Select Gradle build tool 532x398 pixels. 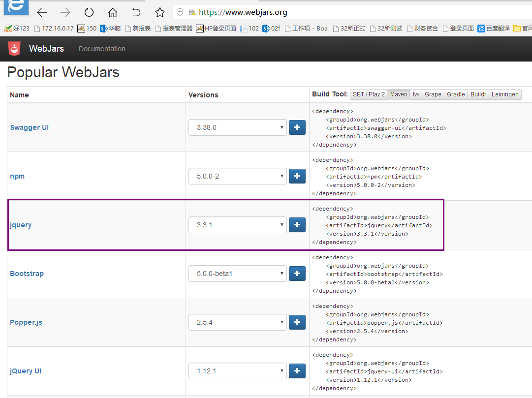456,94
